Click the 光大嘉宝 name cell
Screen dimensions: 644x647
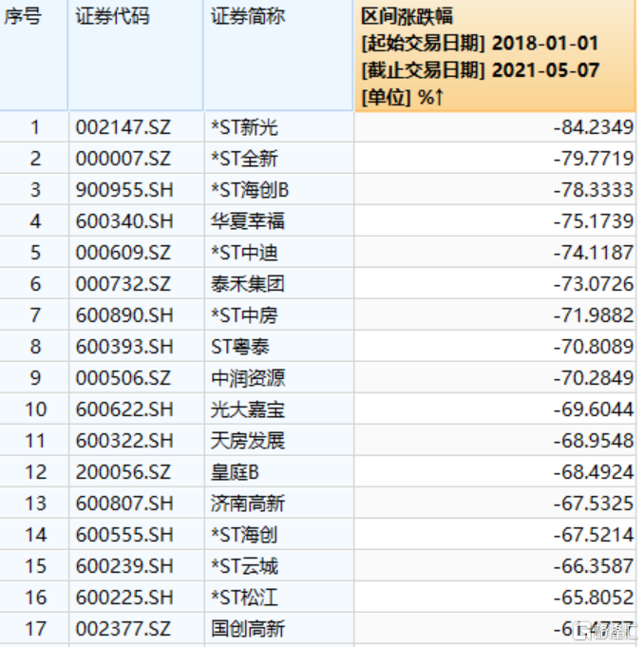click(248, 409)
